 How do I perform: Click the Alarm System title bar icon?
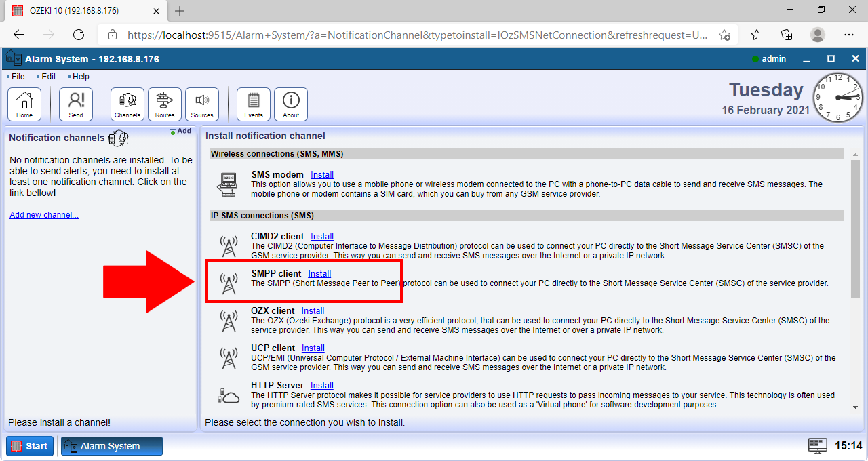(14, 59)
